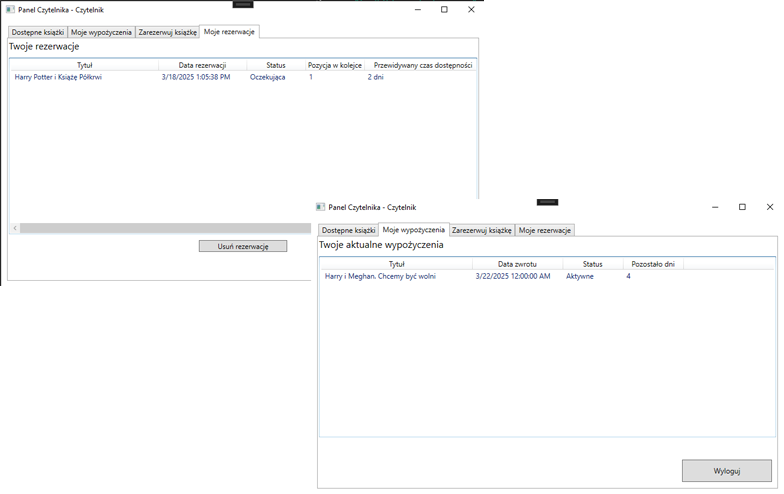The image size is (784, 494).
Task: Sort reservations by Status column header
Action: [x=276, y=66]
